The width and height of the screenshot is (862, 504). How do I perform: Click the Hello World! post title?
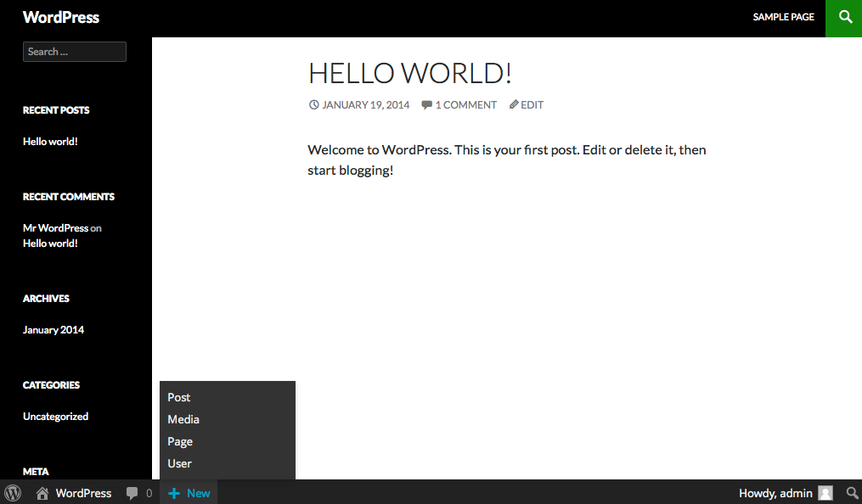click(409, 73)
